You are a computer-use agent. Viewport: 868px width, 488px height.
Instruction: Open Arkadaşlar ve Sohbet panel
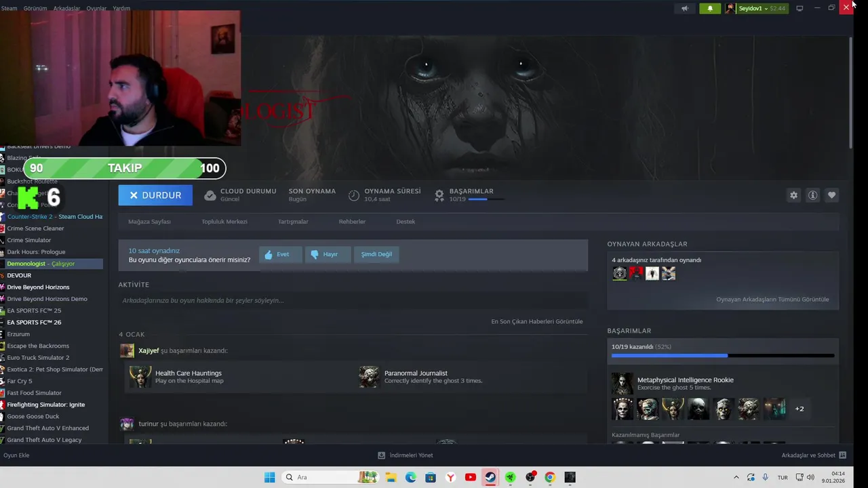tap(814, 455)
